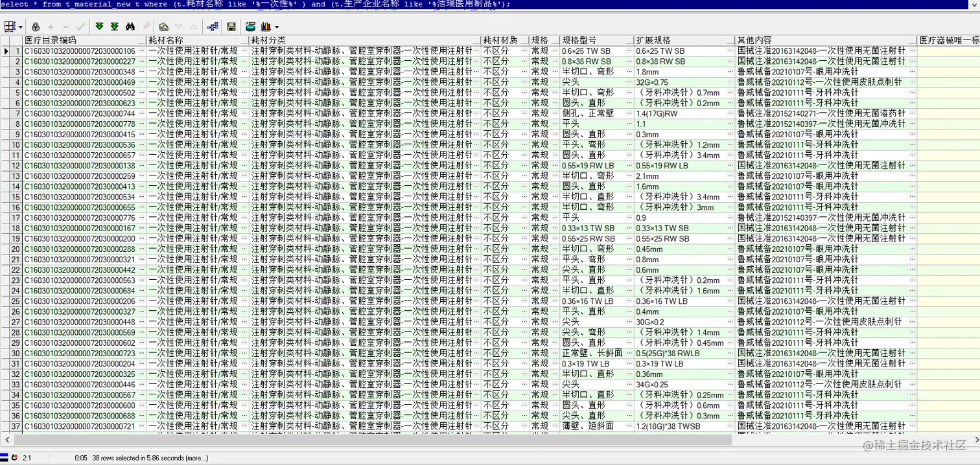Click the delete record minus icon
Screen dimensions: 980x465
(x=65, y=27)
